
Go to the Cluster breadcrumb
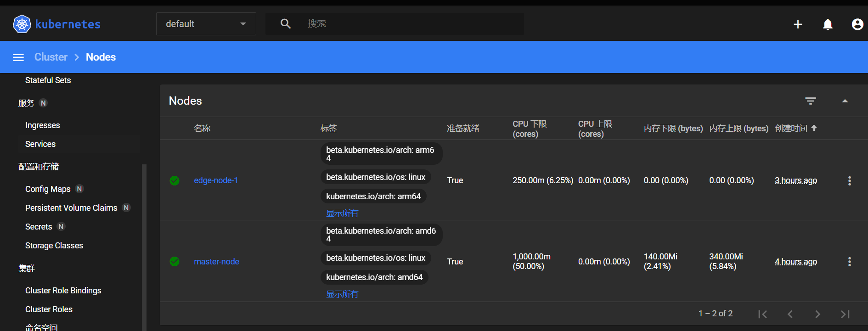pyautogui.click(x=51, y=57)
